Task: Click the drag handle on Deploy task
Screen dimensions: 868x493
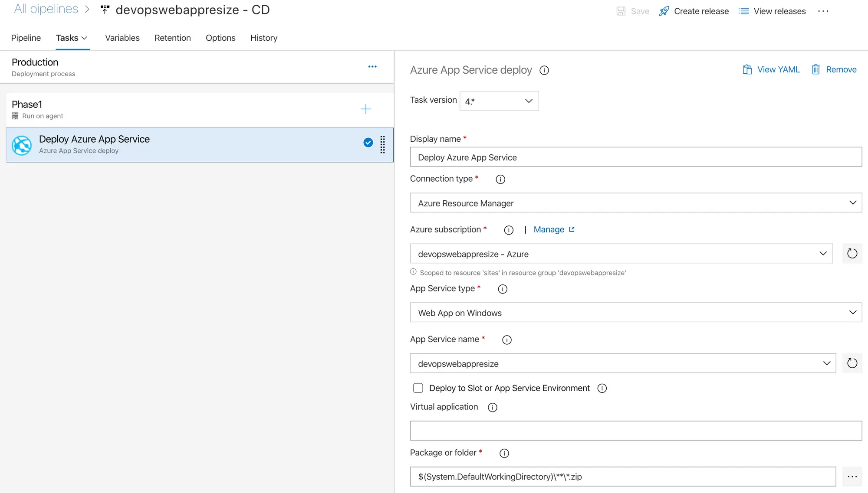Action: coord(383,144)
